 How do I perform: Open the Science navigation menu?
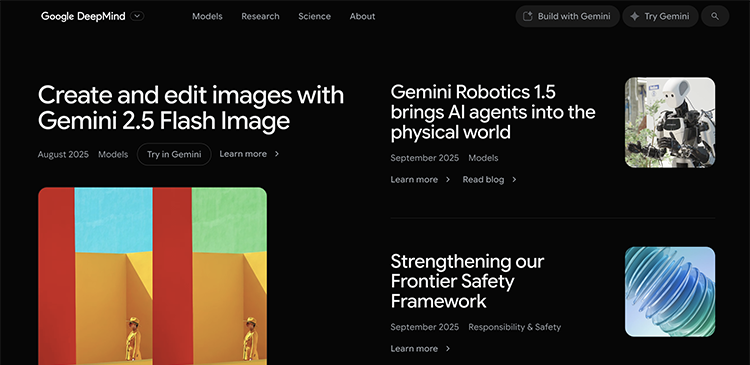pyautogui.click(x=314, y=16)
